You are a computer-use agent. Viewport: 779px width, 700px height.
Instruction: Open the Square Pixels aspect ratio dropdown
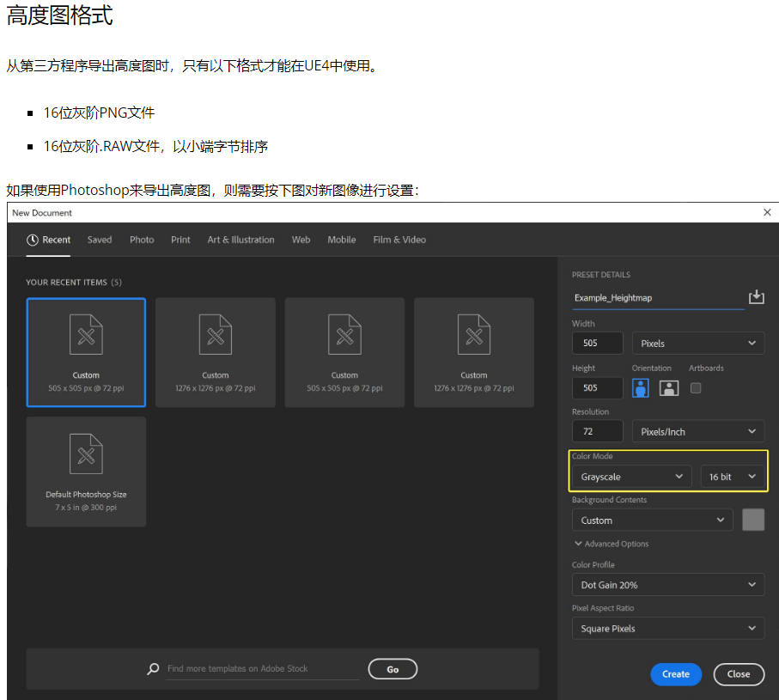668,629
